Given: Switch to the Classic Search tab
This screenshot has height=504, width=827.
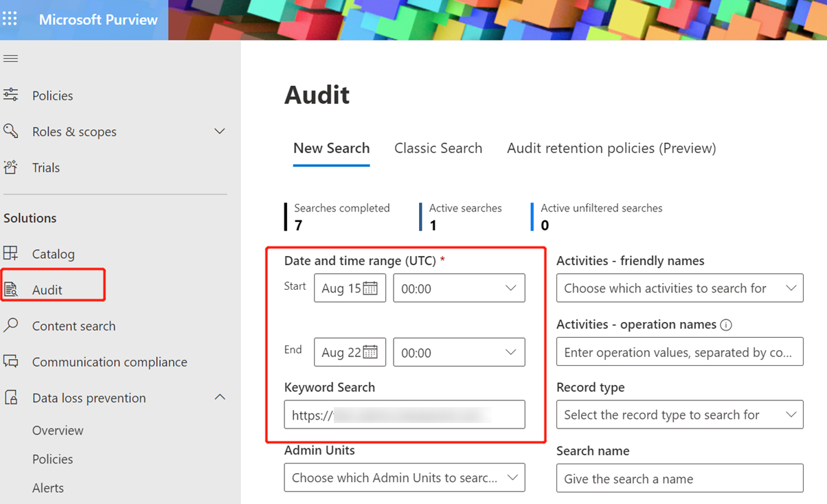Looking at the screenshot, I should [x=438, y=148].
